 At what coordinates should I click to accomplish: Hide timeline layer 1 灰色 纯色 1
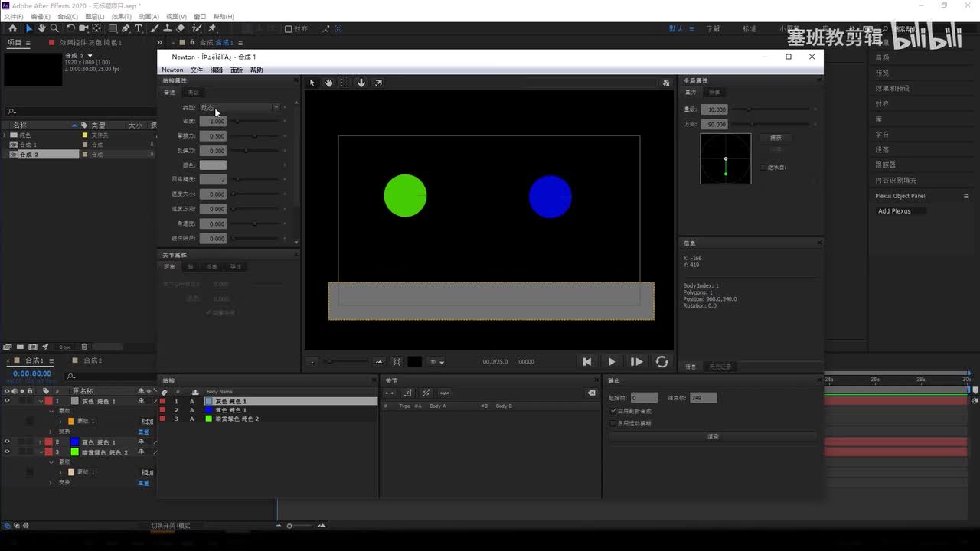point(7,401)
